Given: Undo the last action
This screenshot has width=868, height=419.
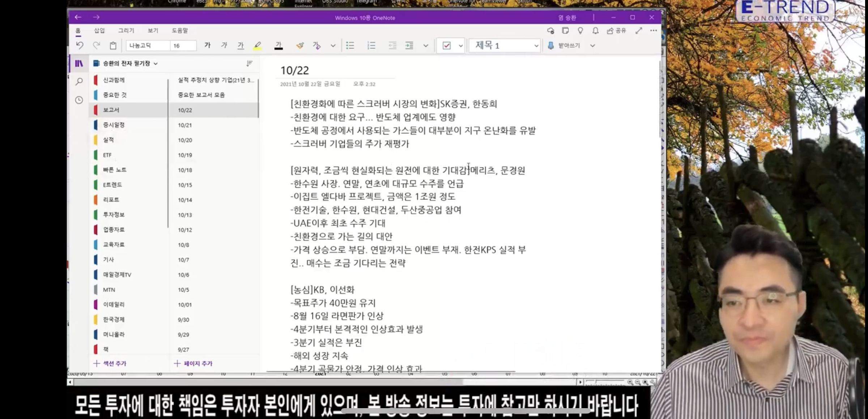Looking at the screenshot, I should click(x=80, y=45).
